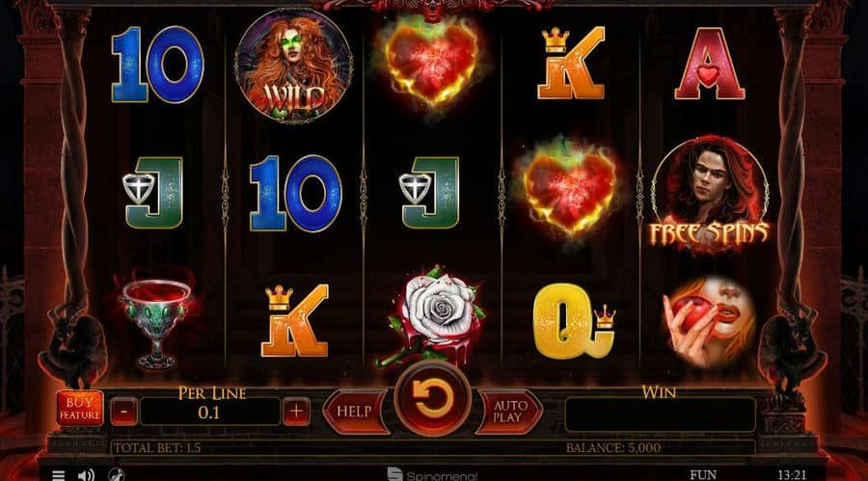Click the flaming heart on middle reel
The height and width of the screenshot is (481, 868).
click(x=432, y=62)
